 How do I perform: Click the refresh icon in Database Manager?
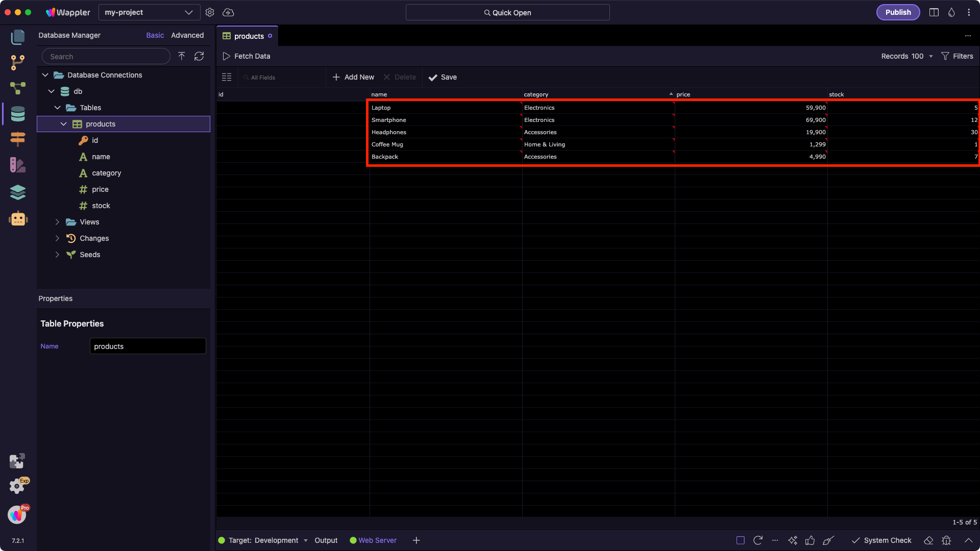[x=199, y=56]
